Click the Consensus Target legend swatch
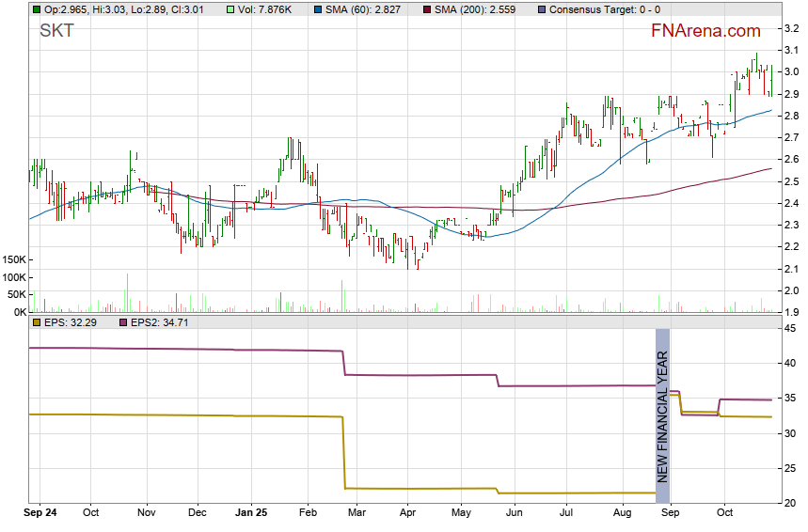Viewport: 808px width, 532px height. [x=540, y=8]
